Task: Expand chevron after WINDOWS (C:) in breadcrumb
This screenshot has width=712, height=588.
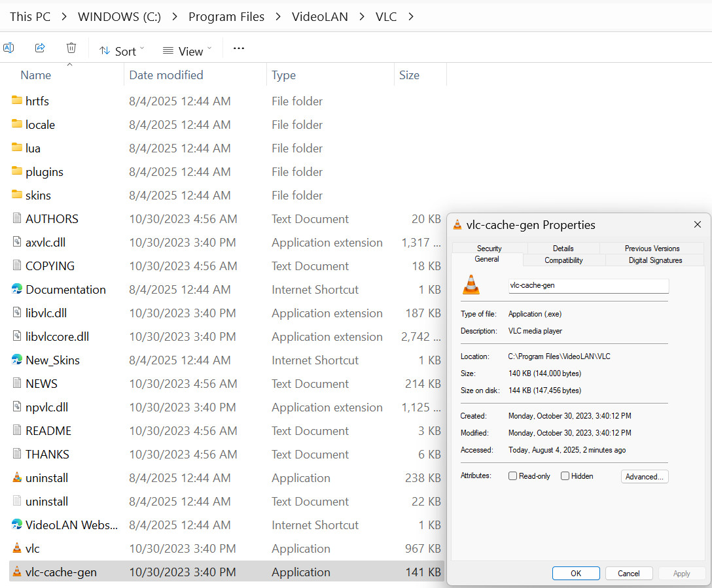Action: click(x=175, y=17)
